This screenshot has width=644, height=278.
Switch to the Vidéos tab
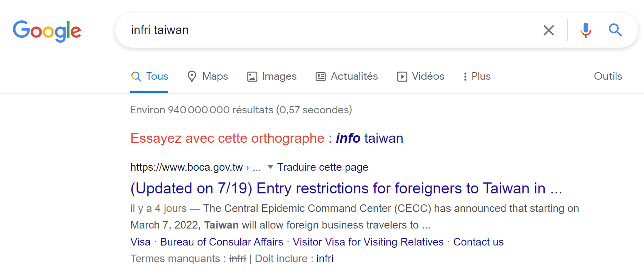point(420,76)
